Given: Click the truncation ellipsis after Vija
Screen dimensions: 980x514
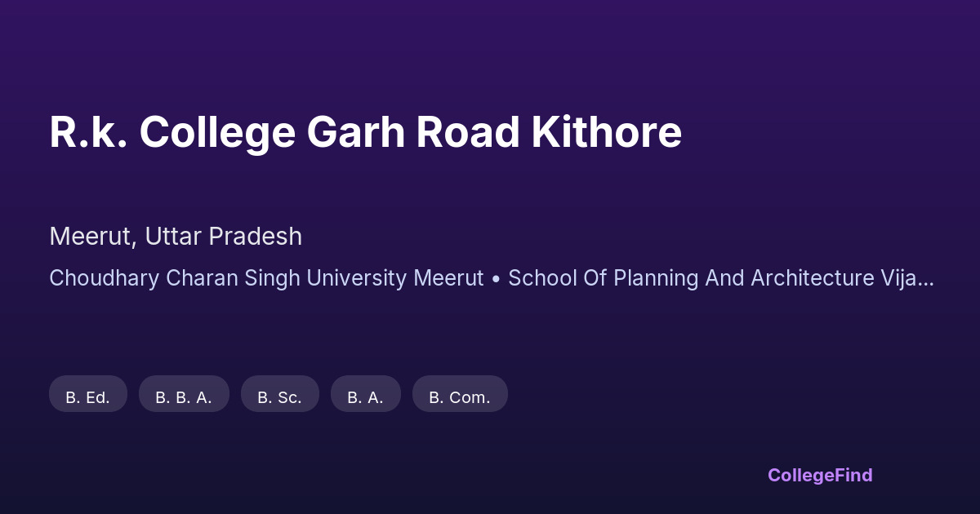Looking at the screenshot, I should click(926, 281).
